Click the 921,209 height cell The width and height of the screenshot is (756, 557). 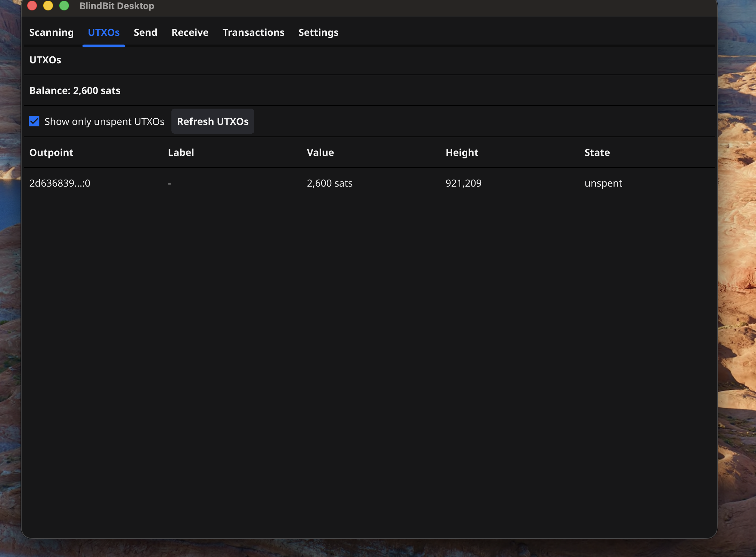click(x=463, y=183)
